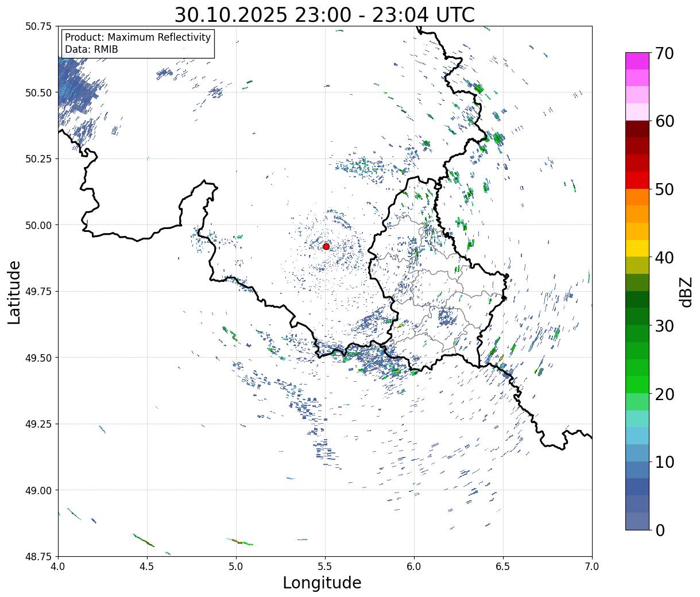This screenshot has height=597, width=700.
Task: Click the Product: Maximum Reflectivity label
Action: pos(138,37)
